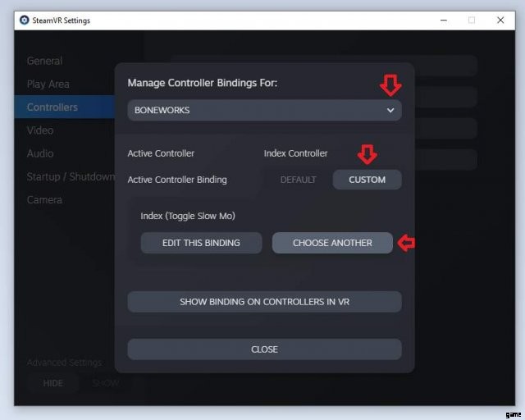Switch to the Video settings tab
This screenshot has width=525, height=420.
[40, 130]
